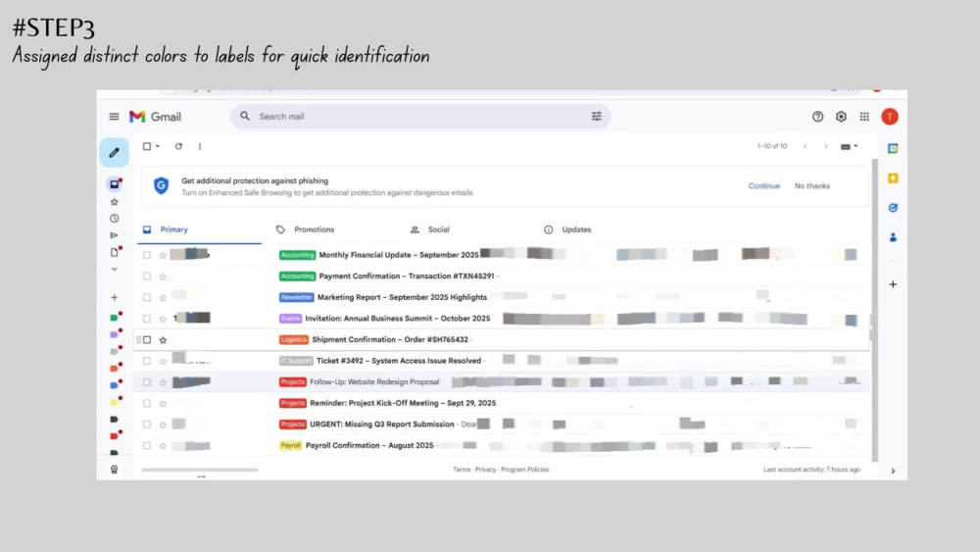The height and width of the screenshot is (552, 980).
Task: Open the select dropdown arrow beside checkbox
Action: (158, 146)
